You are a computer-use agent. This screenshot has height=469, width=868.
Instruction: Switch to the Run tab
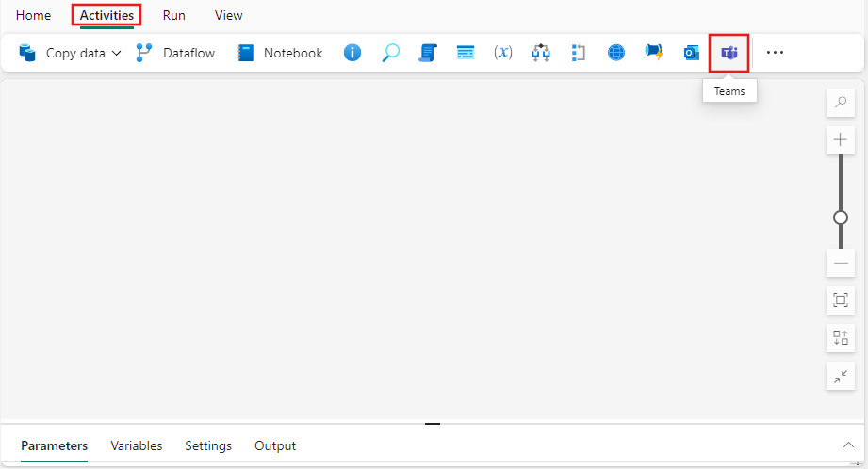pyautogui.click(x=173, y=15)
